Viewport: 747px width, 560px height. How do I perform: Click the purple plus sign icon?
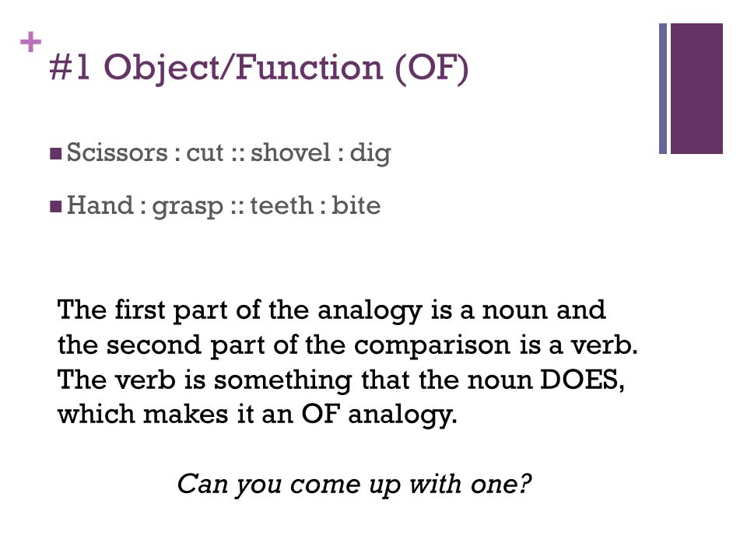pos(31,42)
